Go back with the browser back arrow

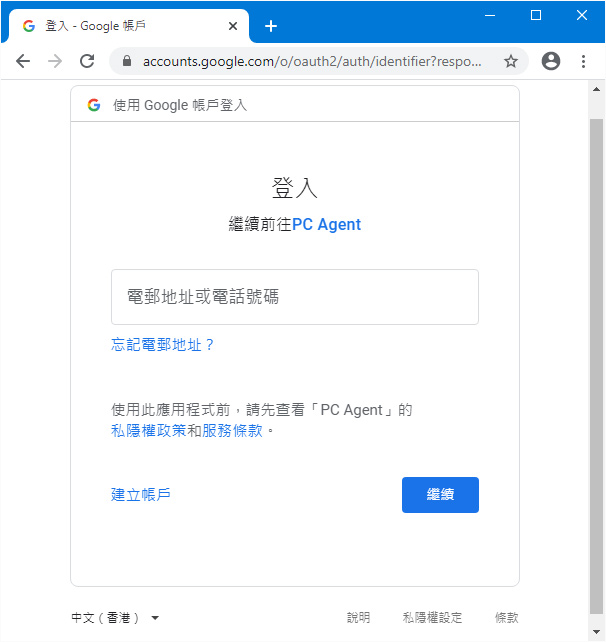[x=23, y=61]
